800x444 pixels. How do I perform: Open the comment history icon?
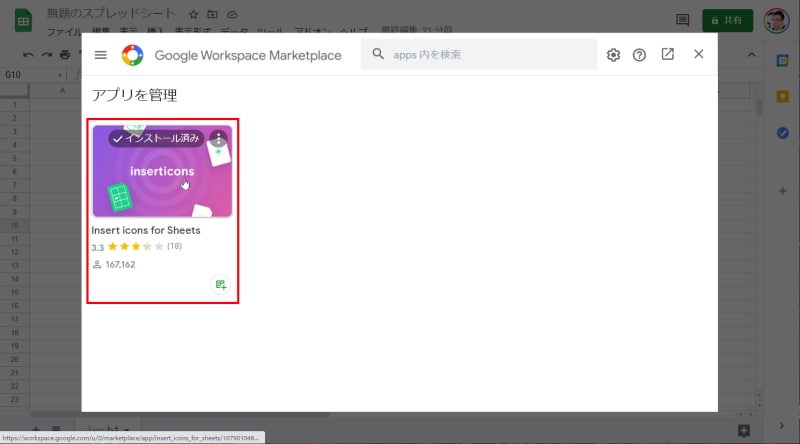pos(682,20)
